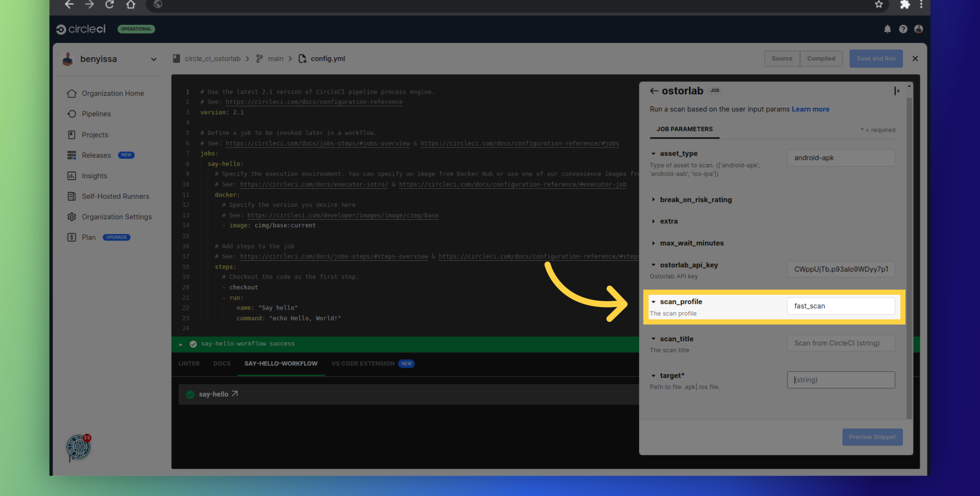Image resolution: width=980 pixels, height=496 pixels.
Task: Open Pipelines from the sidebar
Action: coord(96,114)
